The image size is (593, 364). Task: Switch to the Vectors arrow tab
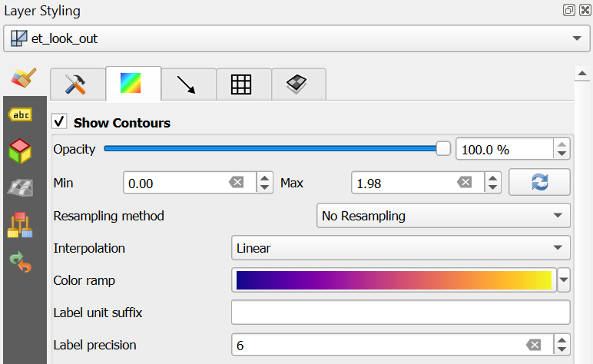tap(188, 84)
